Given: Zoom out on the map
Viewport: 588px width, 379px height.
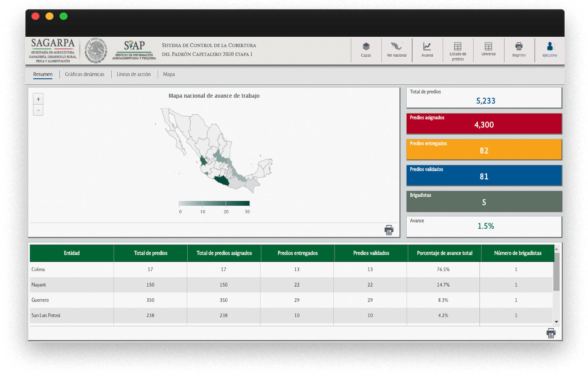Looking at the screenshot, I should click(38, 110).
